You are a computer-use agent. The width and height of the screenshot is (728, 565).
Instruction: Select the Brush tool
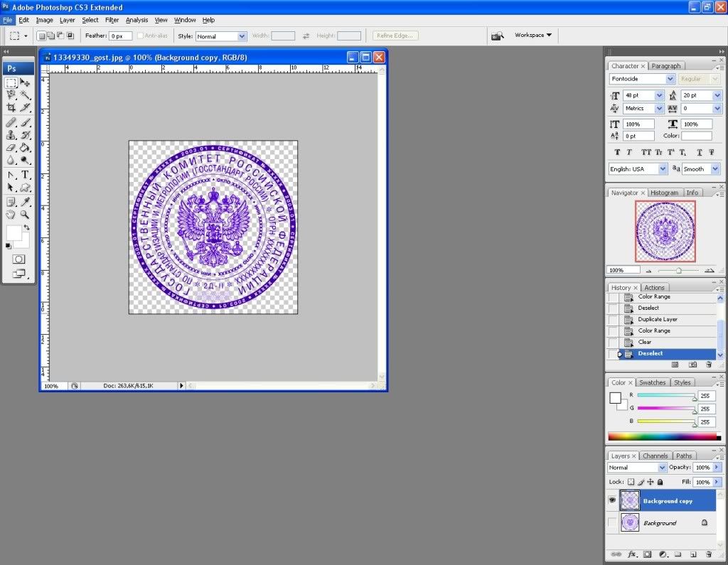[x=25, y=122]
